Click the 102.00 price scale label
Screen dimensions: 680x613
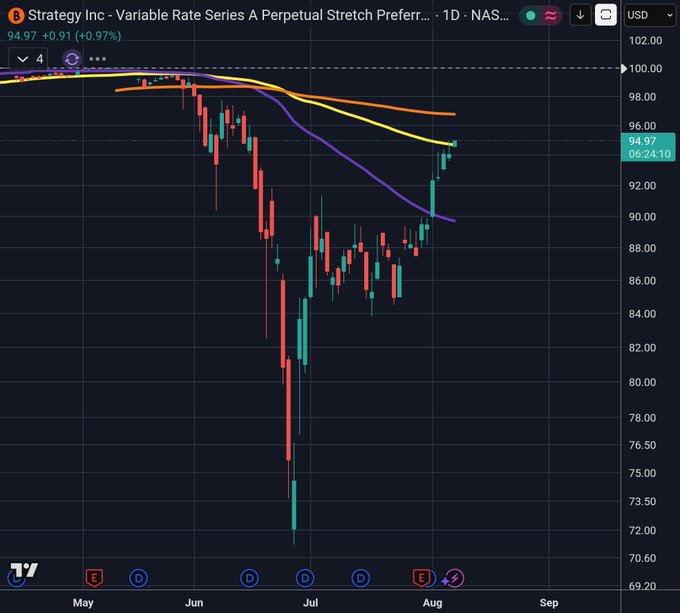[x=645, y=41]
